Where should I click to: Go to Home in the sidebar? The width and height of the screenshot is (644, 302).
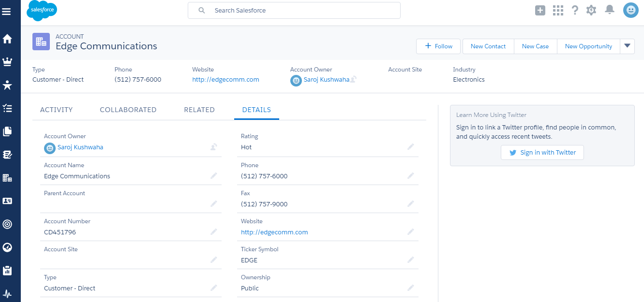[x=7, y=39]
